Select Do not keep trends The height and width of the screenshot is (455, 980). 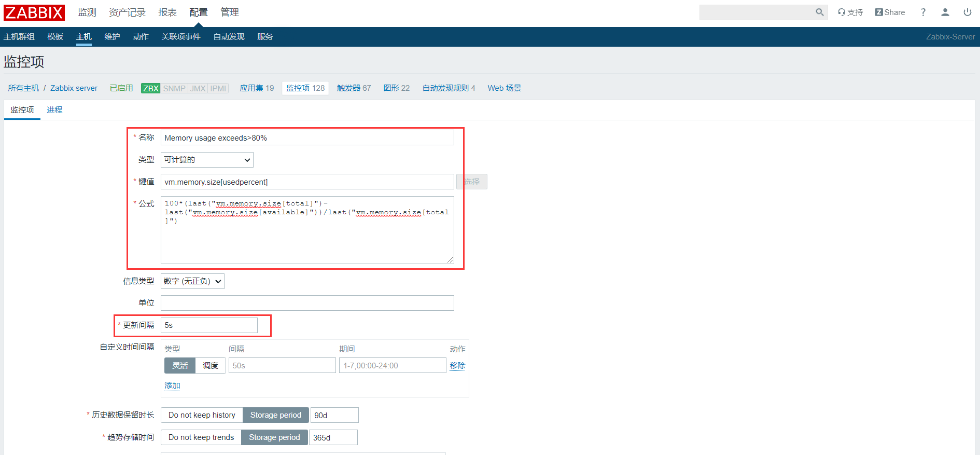201,437
